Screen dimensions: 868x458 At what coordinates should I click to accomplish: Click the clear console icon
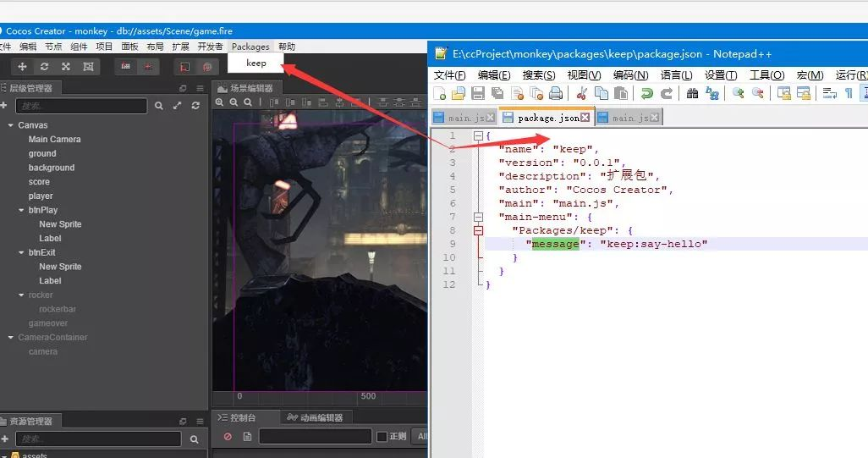(228, 436)
